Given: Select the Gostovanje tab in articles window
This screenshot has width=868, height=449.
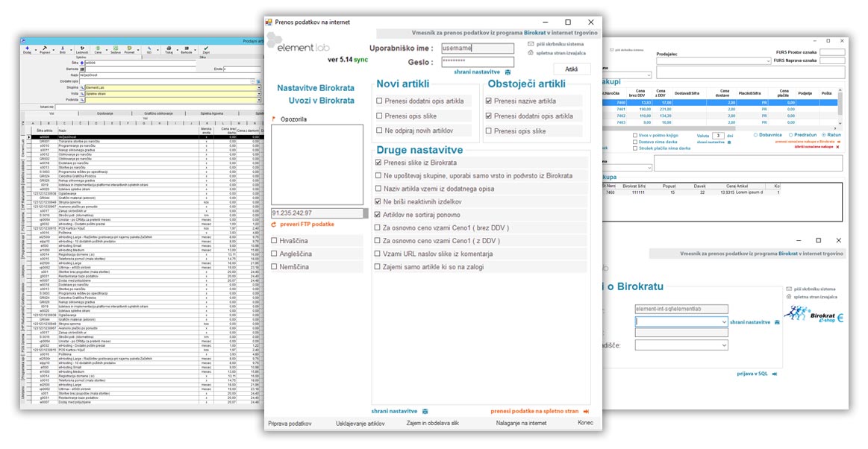Looking at the screenshot, I should 104,113.
